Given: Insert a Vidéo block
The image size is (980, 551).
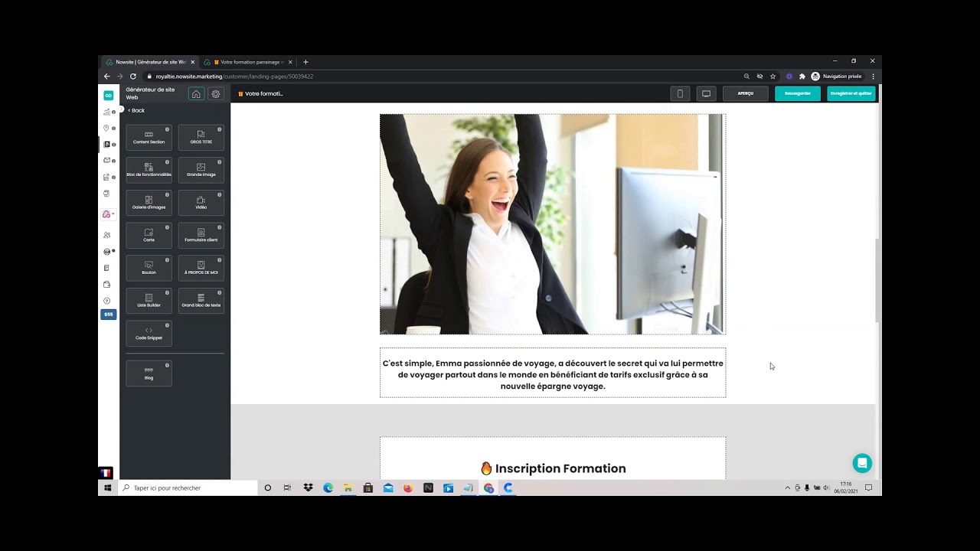Looking at the screenshot, I should coord(201,203).
